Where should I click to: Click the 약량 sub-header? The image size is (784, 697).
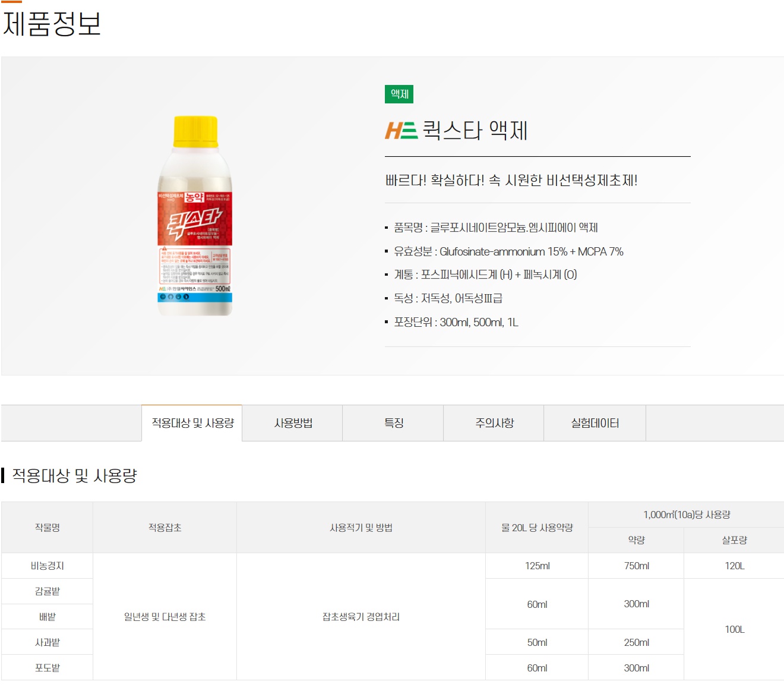[636, 540]
